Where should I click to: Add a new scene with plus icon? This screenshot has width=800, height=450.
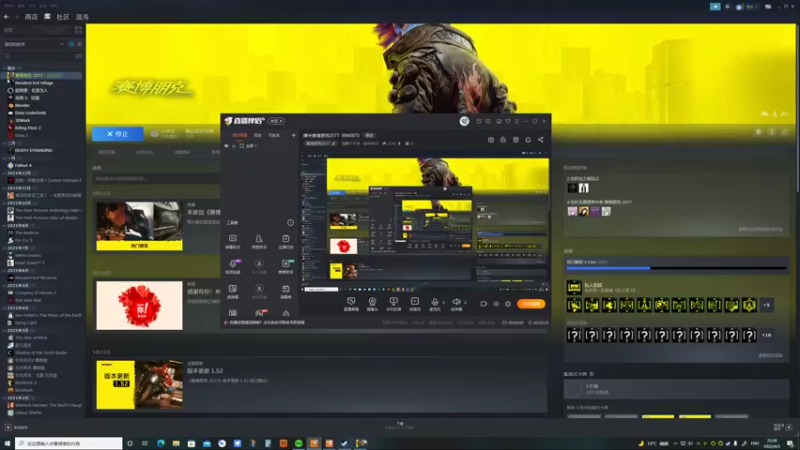pos(293,135)
